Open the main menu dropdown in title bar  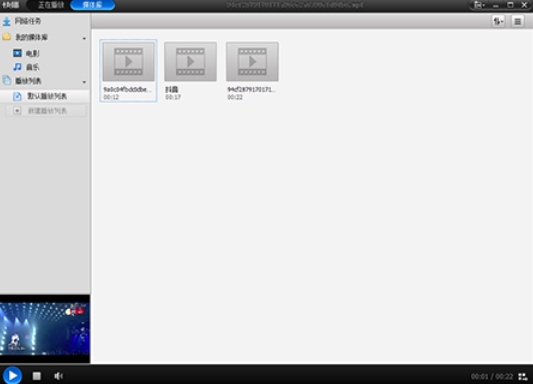click(x=479, y=5)
